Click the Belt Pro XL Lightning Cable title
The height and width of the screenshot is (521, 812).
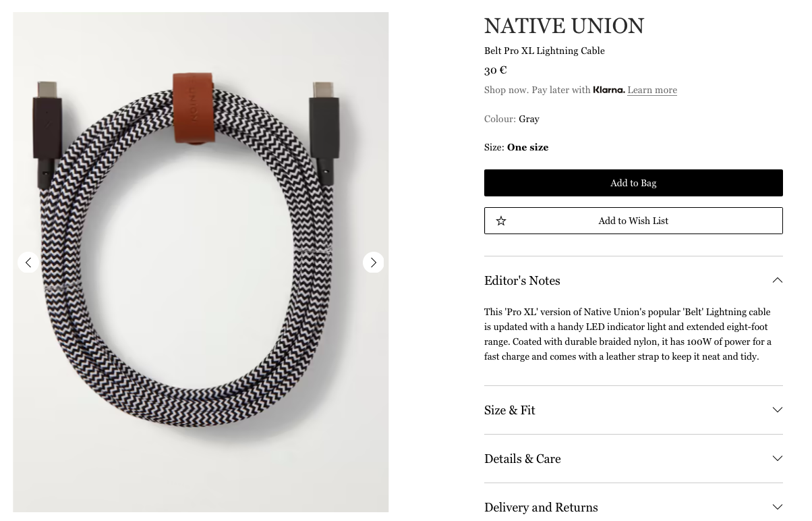click(x=544, y=51)
